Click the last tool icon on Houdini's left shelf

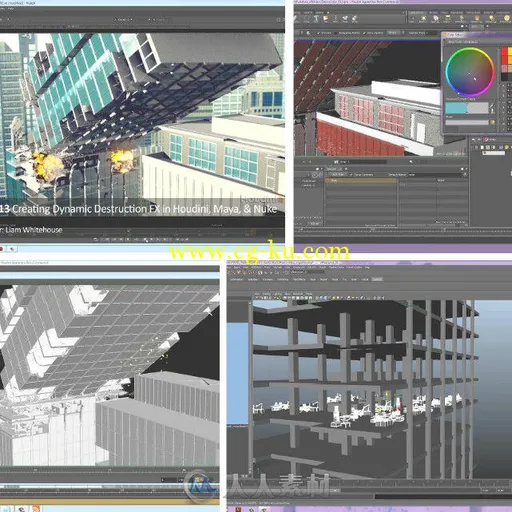coord(355,19)
